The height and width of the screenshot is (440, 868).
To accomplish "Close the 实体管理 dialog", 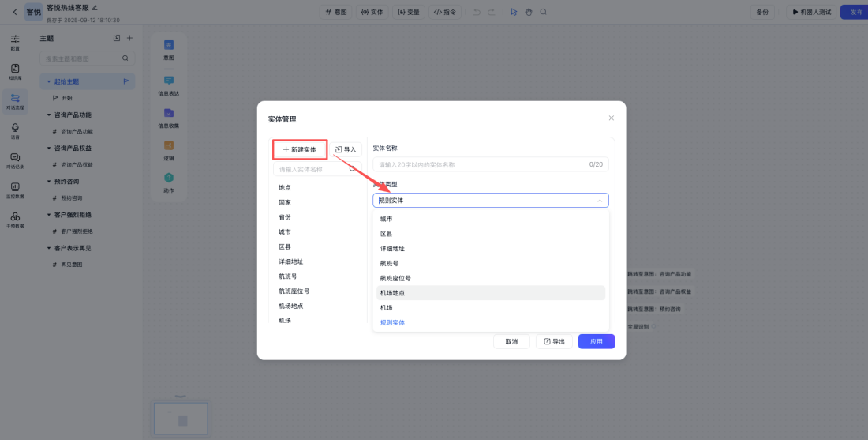I will click(611, 118).
